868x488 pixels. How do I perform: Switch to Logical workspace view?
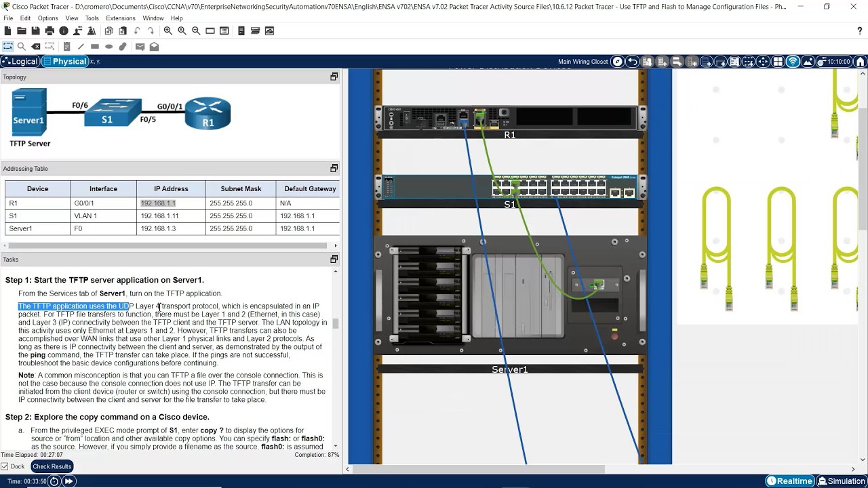click(20, 62)
